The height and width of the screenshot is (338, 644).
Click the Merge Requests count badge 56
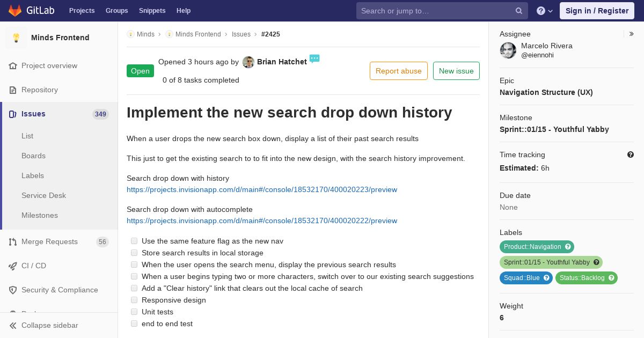pos(103,242)
